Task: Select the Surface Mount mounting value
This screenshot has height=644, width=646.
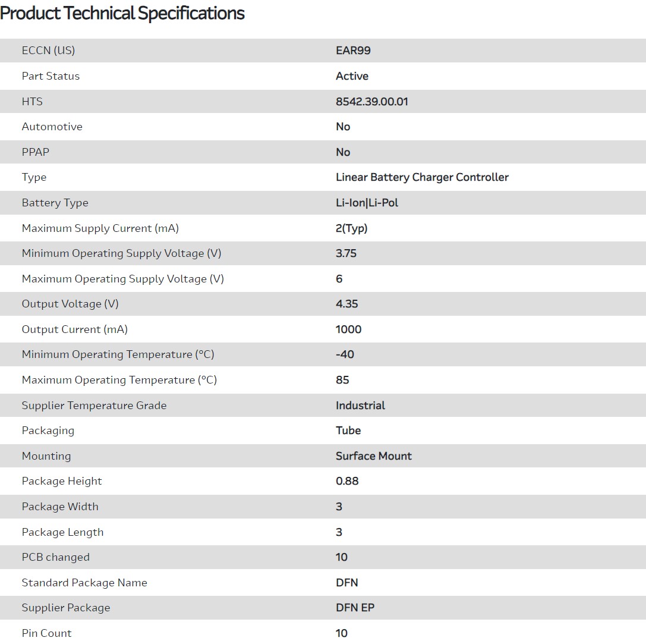Action: pos(373,456)
